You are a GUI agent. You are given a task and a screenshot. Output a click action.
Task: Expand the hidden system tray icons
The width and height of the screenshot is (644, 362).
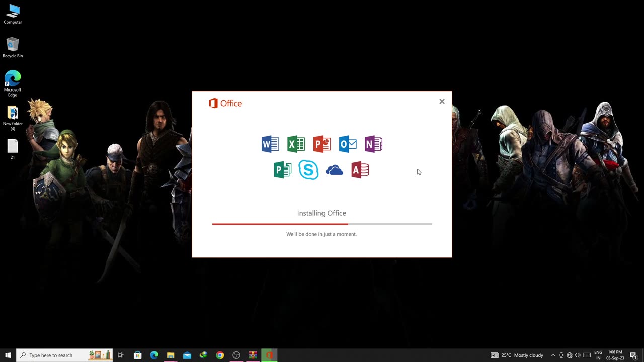[x=553, y=355]
